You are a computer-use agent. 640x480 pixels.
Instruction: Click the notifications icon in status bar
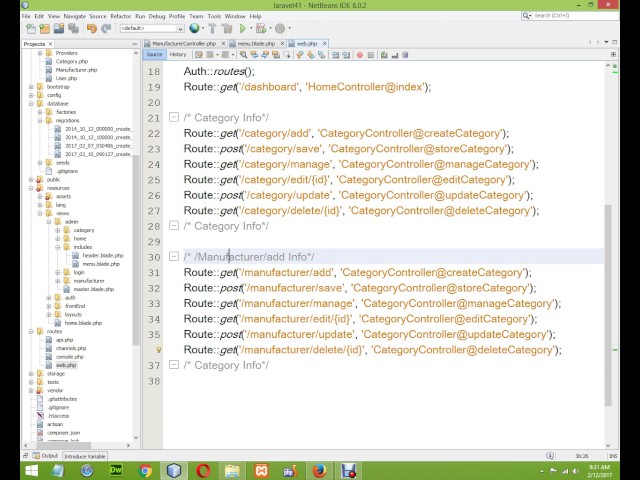[x=550, y=456]
